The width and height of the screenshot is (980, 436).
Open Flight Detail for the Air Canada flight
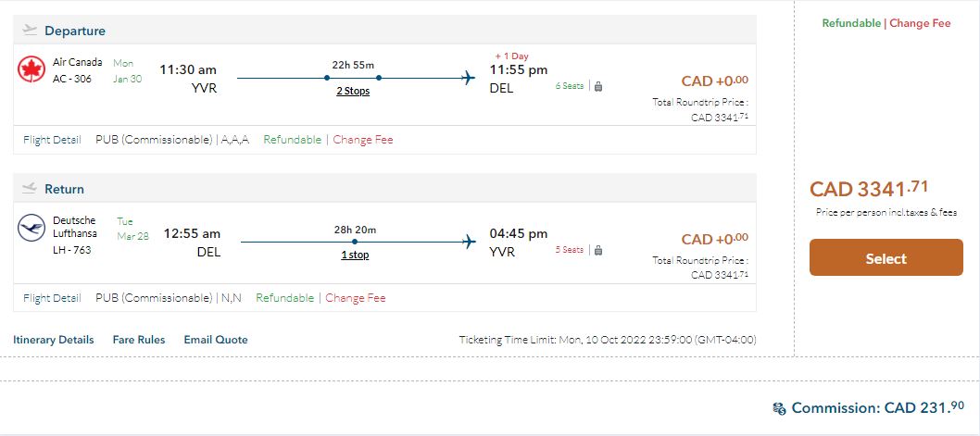tap(52, 140)
